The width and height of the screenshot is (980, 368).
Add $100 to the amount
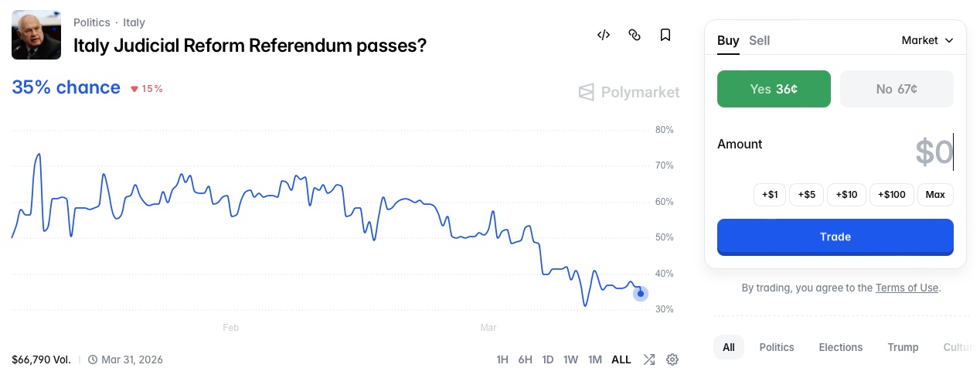click(893, 195)
